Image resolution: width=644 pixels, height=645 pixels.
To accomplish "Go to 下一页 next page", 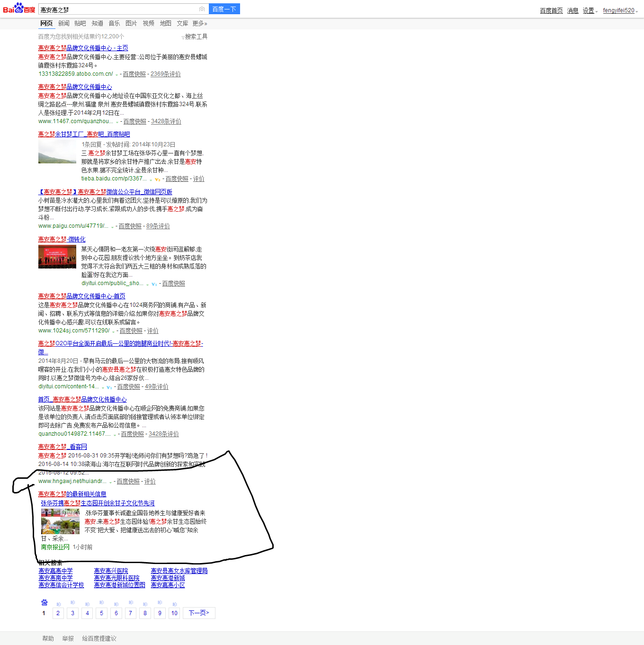I will [x=199, y=613].
